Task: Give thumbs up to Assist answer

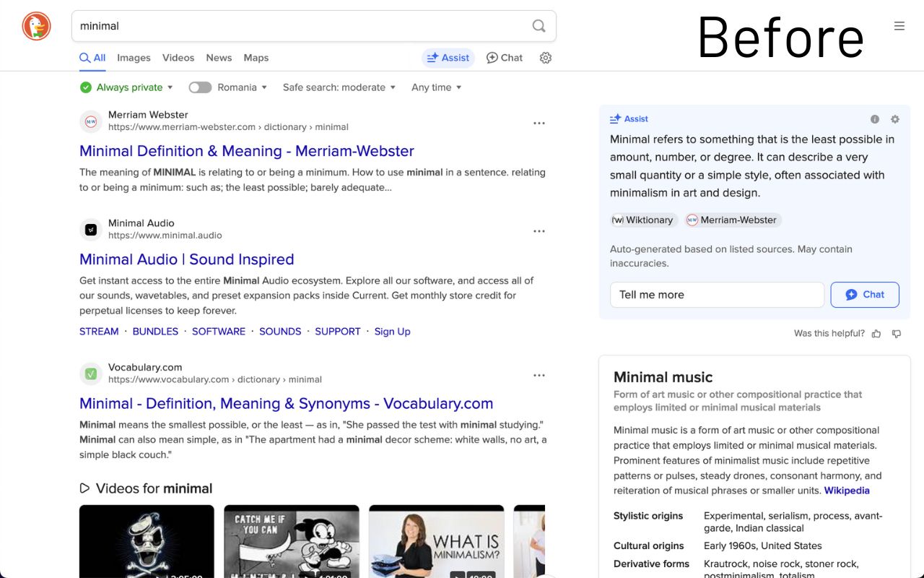Action: click(x=876, y=334)
